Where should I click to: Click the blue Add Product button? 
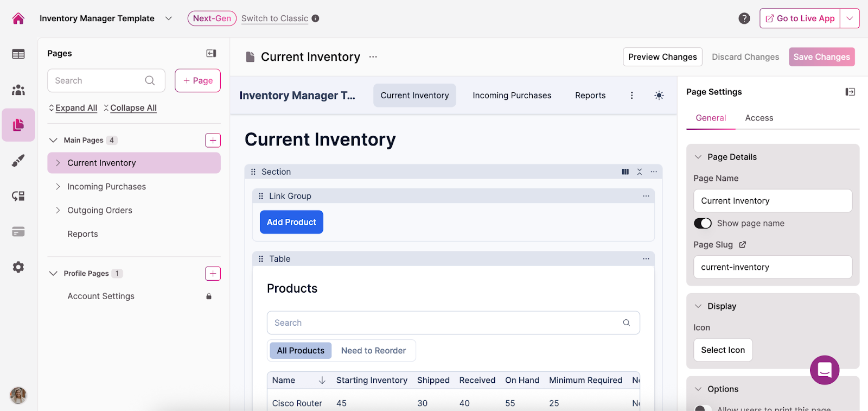click(x=291, y=222)
